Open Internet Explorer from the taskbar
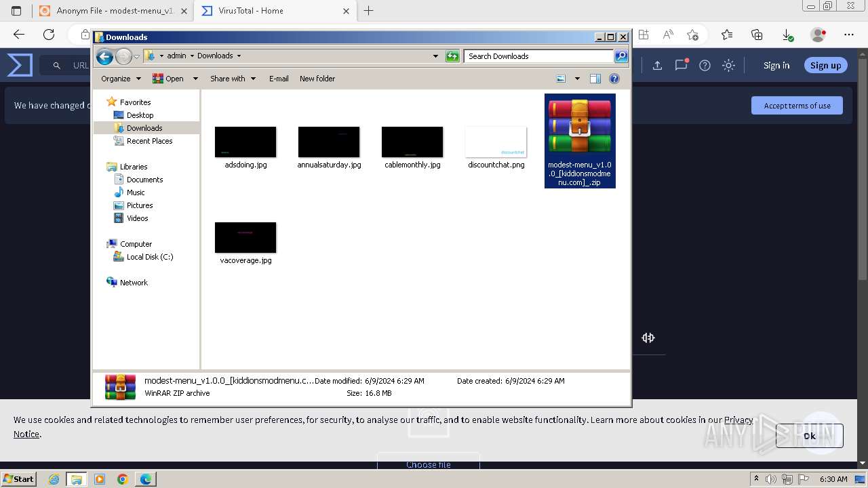The height and width of the screenshot is (488, 868). tap(54, 479)
